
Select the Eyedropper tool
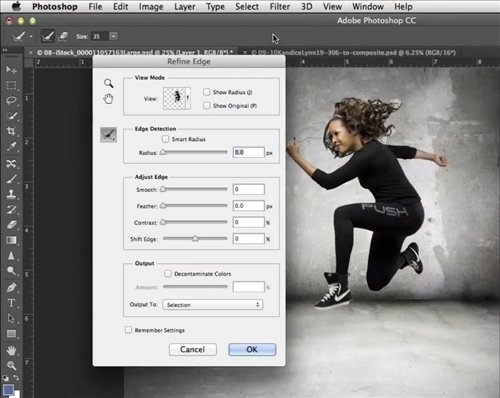click(x=11, y=146)
